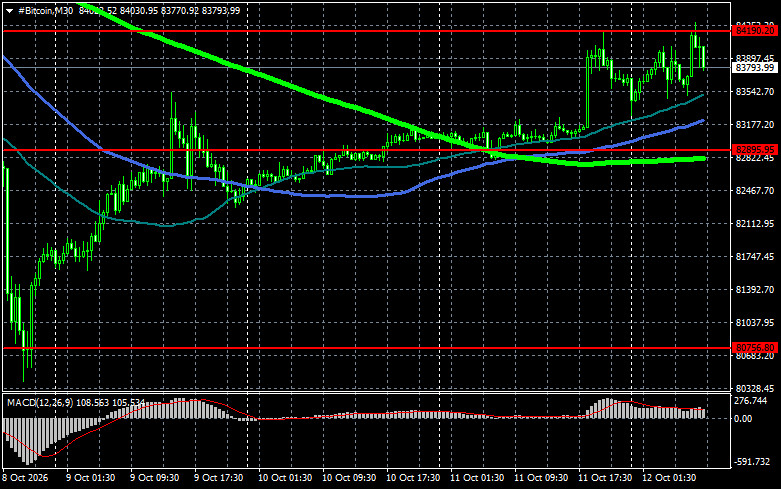
Task: Click the 83177.20 price axis value
Action: [755, 124]
